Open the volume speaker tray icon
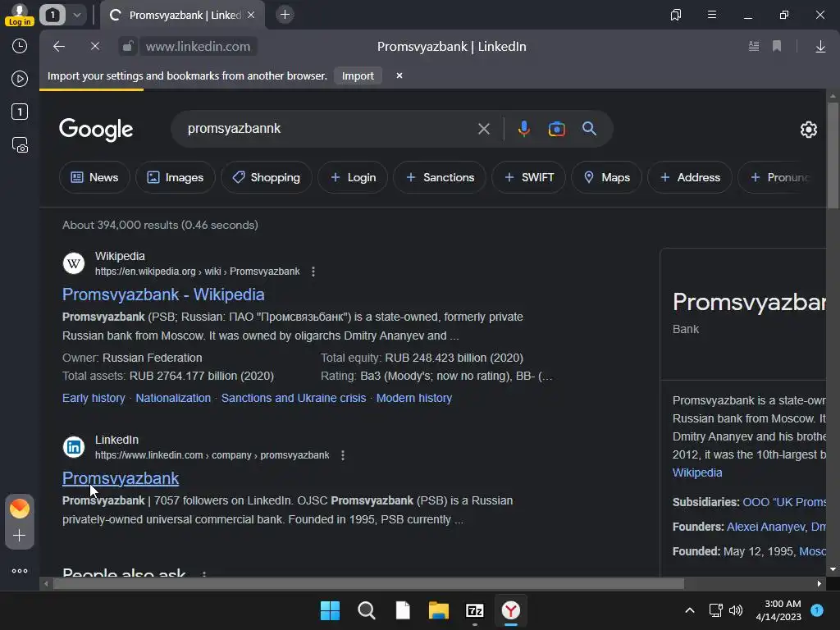Screen dimensions: 840x630 (736, 610)
